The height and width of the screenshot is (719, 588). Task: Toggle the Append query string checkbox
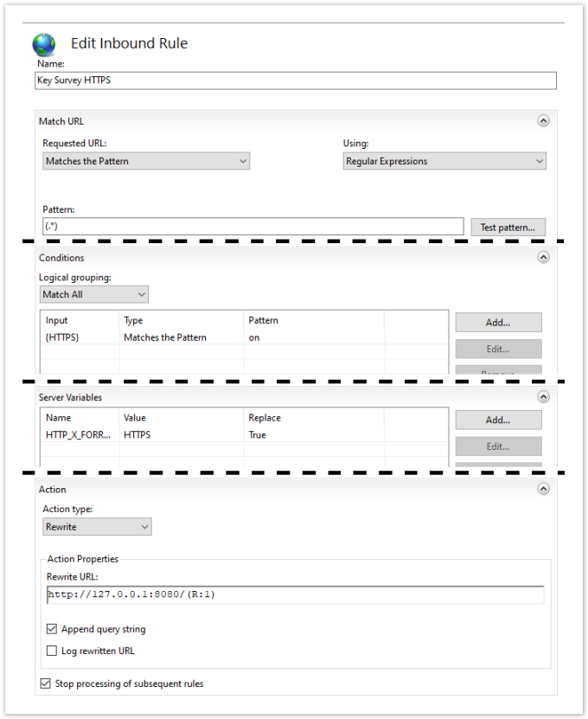tap(53, 629)
